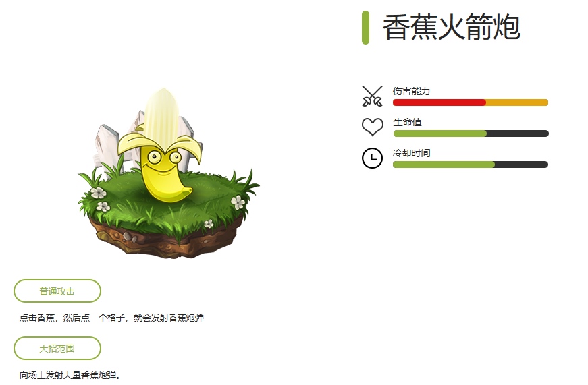The image size is (588, 385).
Task: Click the dark remainder of health bar
Action: tap(518, 134)
